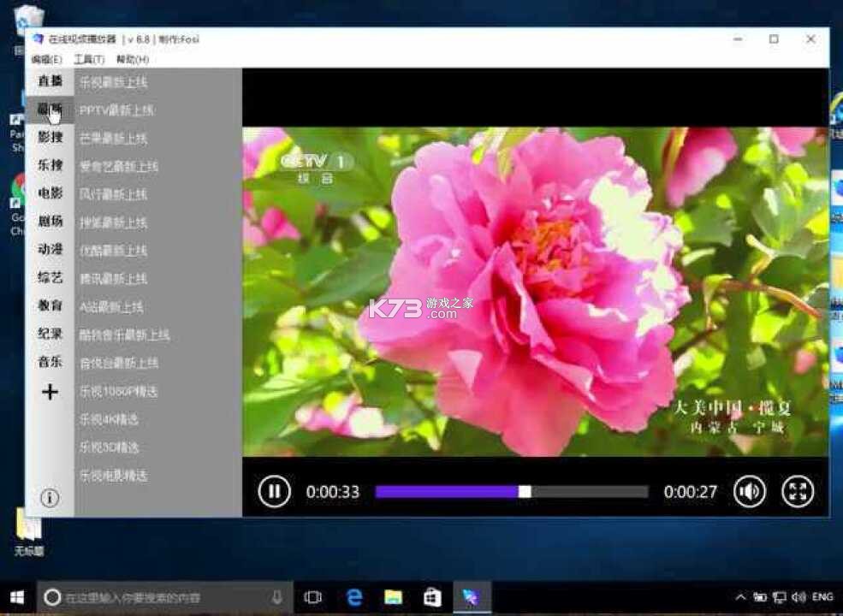Open the info icon in sidebar

pos(50,498)
